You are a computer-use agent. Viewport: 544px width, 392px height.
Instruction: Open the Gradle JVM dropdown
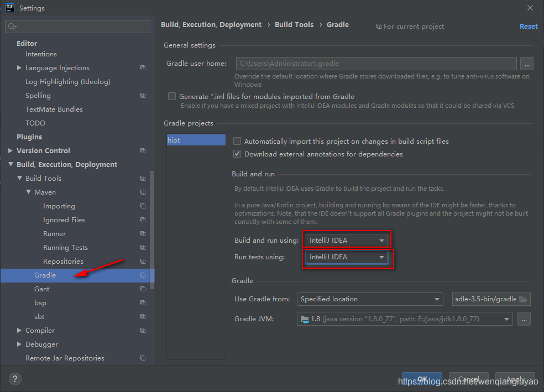(x=405, y=319)
